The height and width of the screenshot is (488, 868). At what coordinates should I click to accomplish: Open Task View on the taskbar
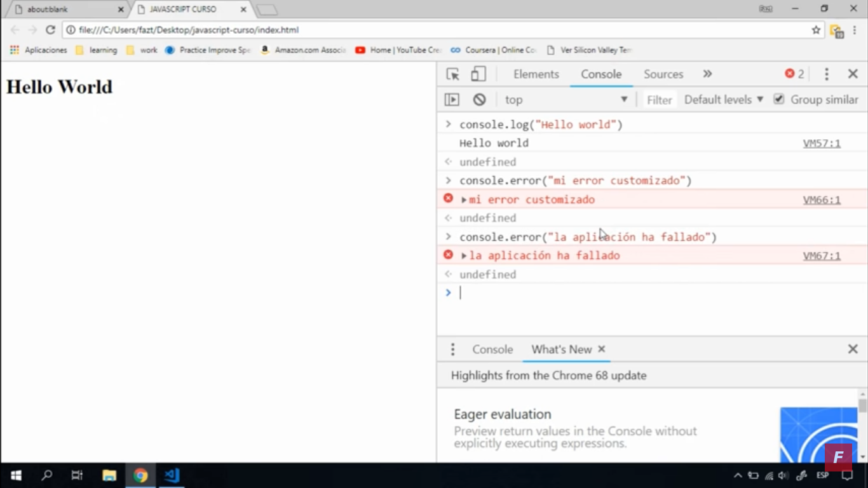[77, 475]
